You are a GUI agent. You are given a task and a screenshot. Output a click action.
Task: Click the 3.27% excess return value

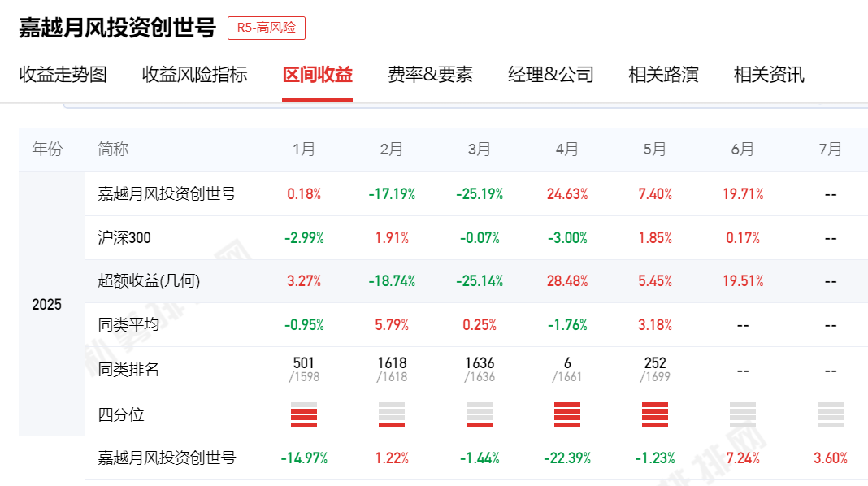pos(304,281)
